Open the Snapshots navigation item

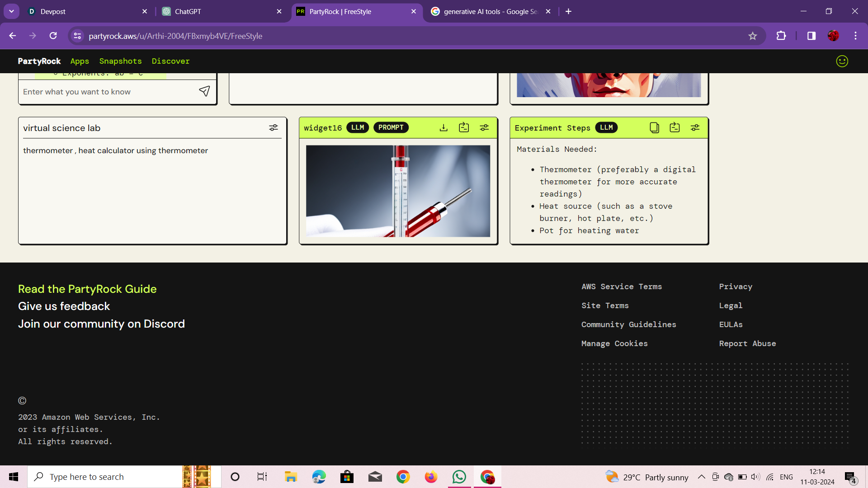pos(120,61)
